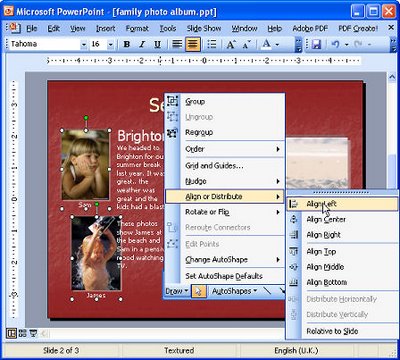Screen dimensions: 400x360
Task: Click the Save disk icon
Action: coord(316,44)
